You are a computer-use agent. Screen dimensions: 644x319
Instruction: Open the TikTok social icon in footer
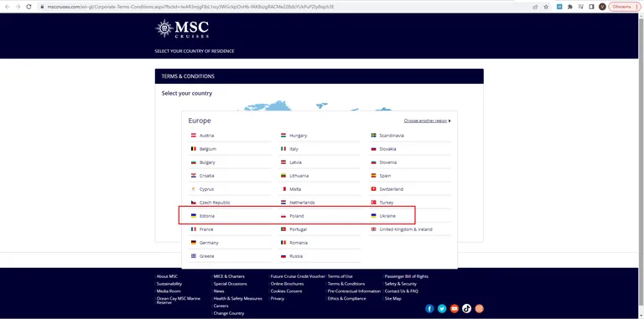pyautogui.click(x=466, y=308)
